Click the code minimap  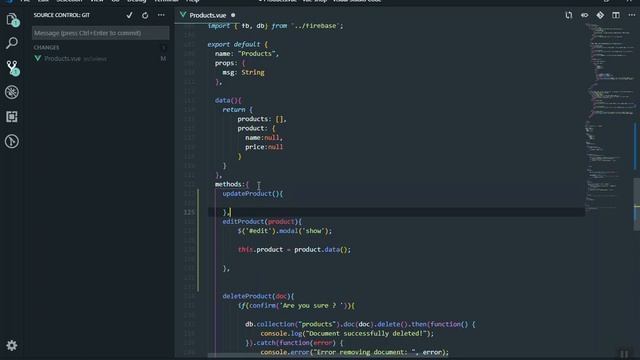tap(609, 118)
